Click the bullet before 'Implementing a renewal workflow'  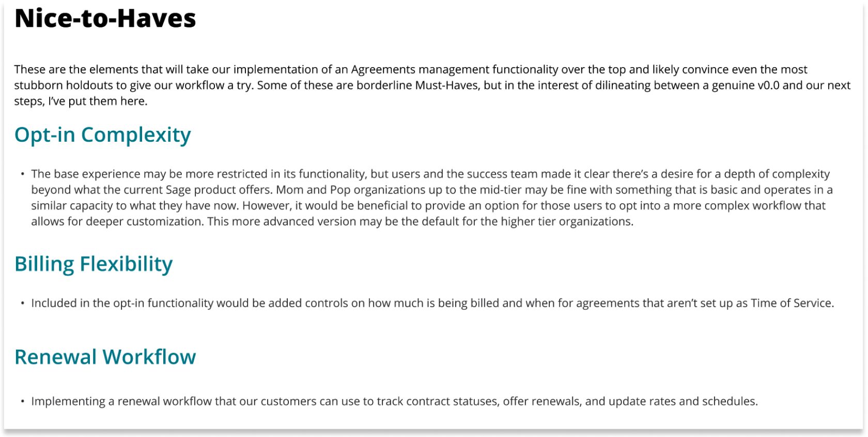[23, 401]
